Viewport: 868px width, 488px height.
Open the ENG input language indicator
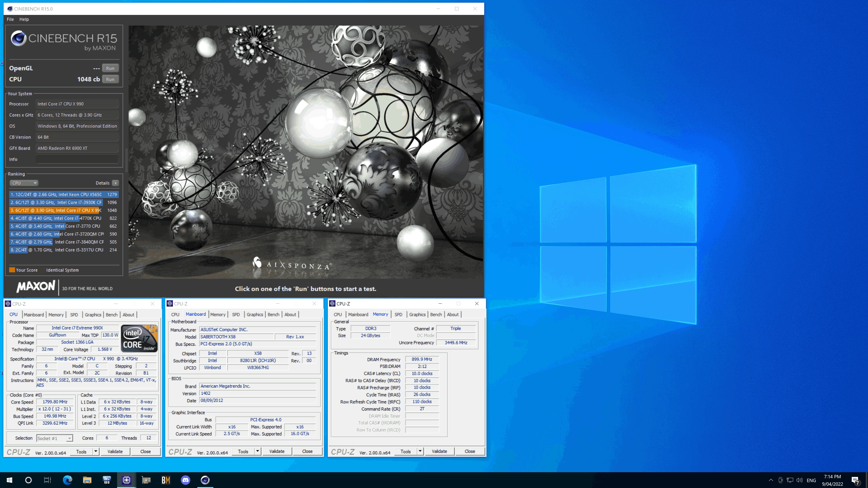[811, 480]
